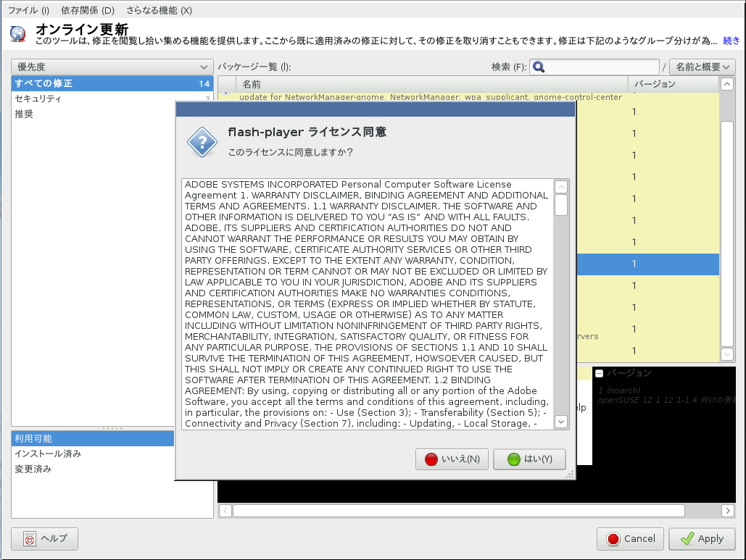The height and width of the screenshot is (560, 746).
Task: Click the horizontal scrollbar thumb
Action: pos(459,511)
